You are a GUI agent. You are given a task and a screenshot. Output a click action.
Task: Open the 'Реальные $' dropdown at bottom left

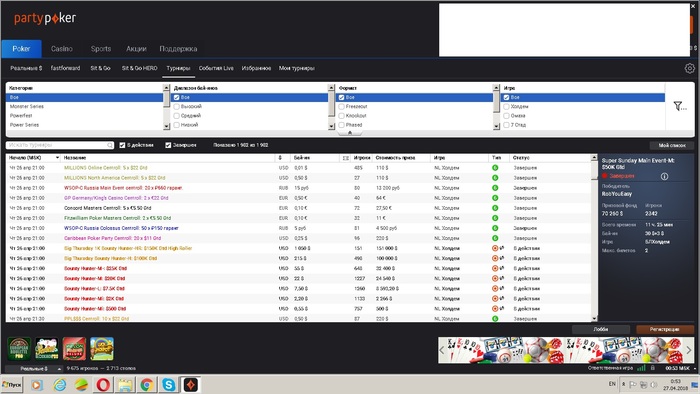point(34,369)
